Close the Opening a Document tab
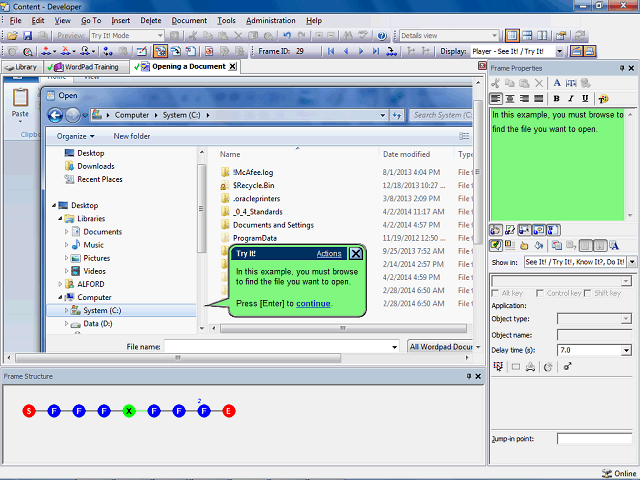The image size is (640, 480). point(232,67)
